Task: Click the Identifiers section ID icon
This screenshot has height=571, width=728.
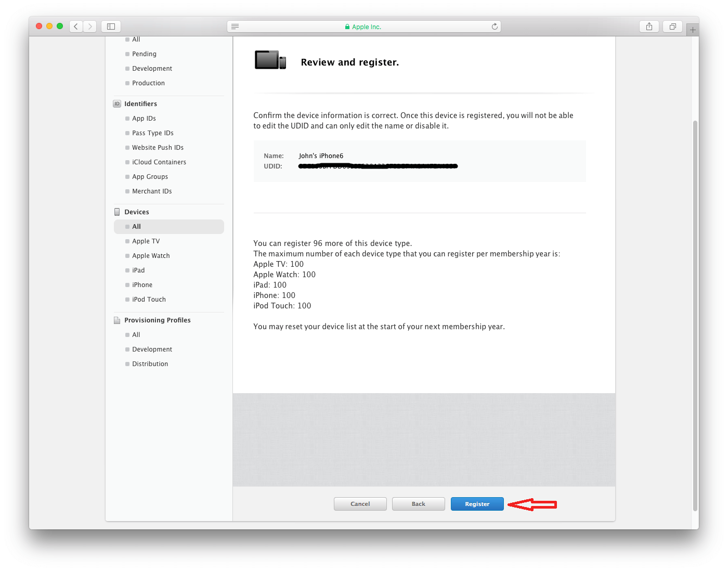Action: [117, 104]
